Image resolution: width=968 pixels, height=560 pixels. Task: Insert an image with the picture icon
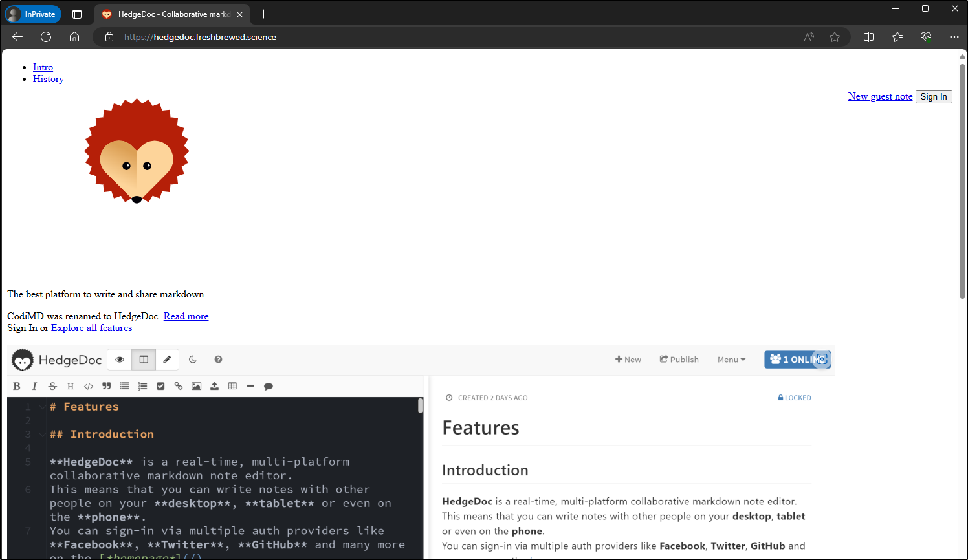point(196,386)
